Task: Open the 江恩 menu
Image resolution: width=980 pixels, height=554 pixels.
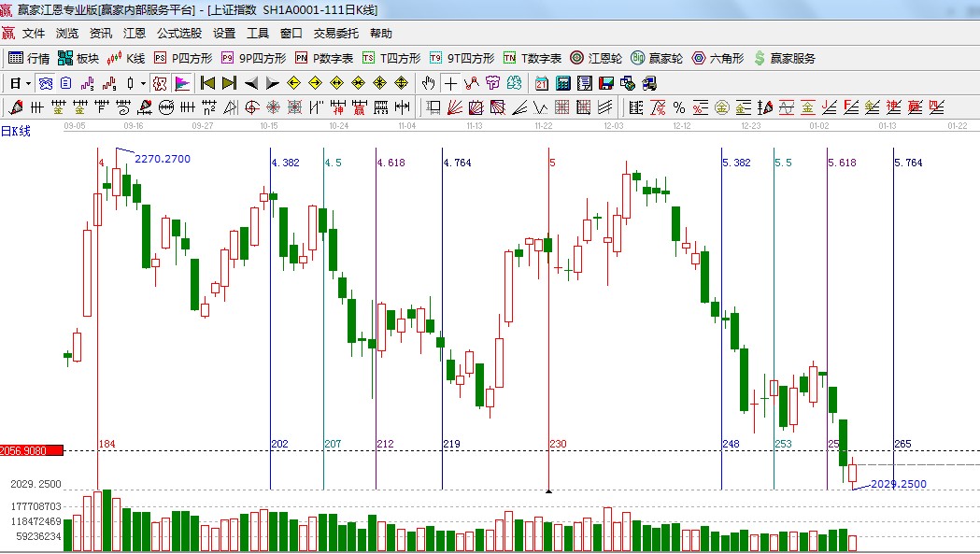Action: 135,34
